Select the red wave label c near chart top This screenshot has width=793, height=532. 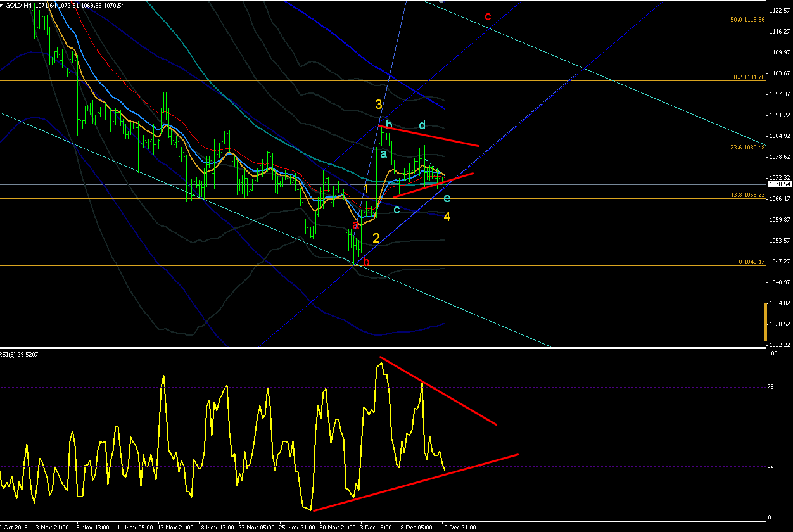[x=488, y=16]
